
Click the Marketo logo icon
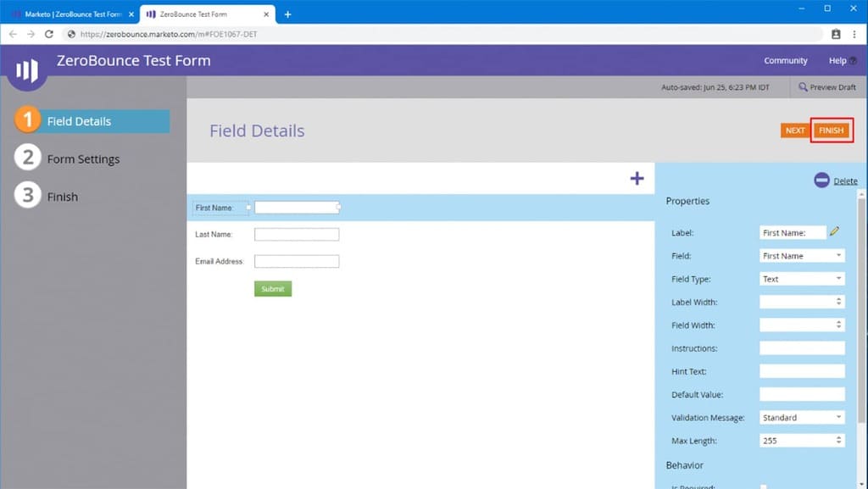pos(26,70)
